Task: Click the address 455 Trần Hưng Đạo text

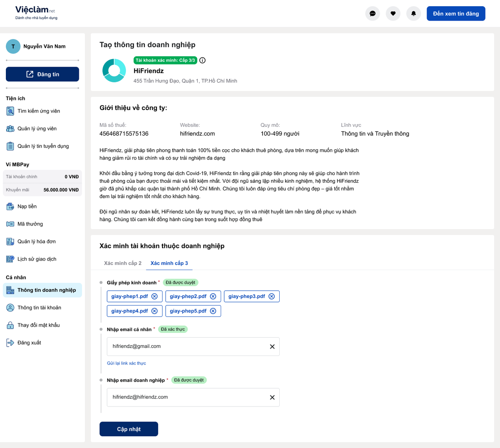Action: (x=185, y=81)
